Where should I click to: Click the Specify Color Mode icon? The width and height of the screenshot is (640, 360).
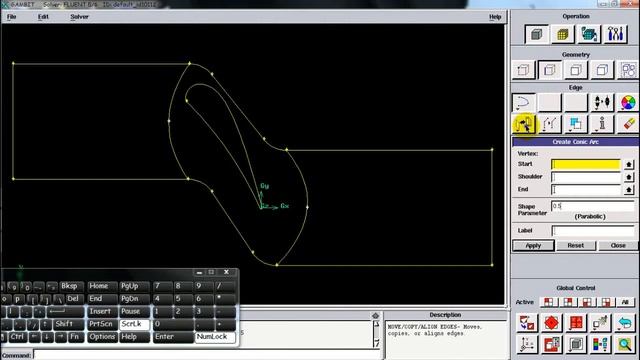pyautogui.click(x=600, y=344)
